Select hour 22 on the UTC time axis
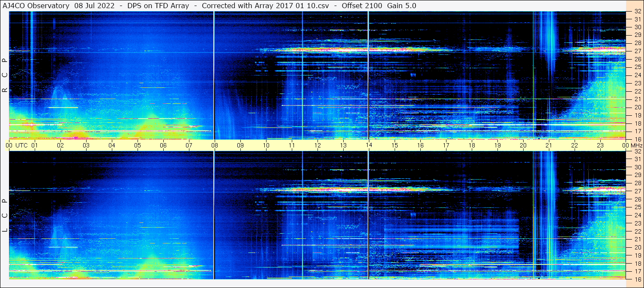 coord(575,145)
